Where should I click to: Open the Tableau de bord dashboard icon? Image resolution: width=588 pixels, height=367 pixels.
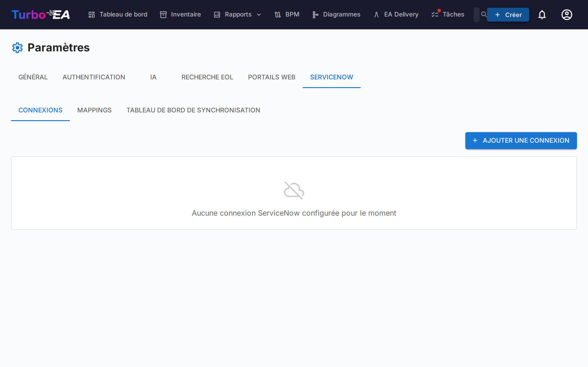point(92,14)
